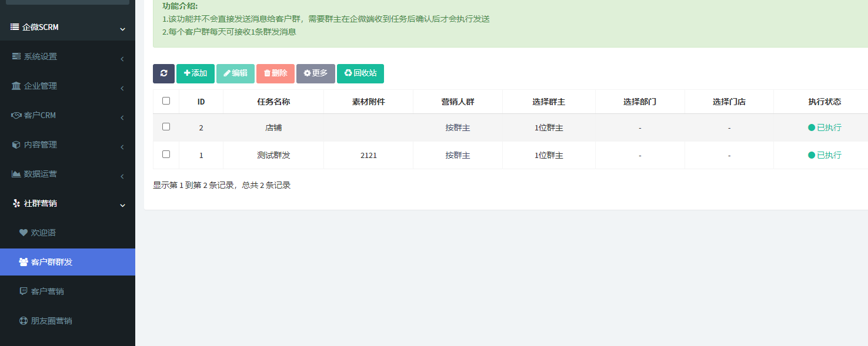Check the row checkbox for 测试群发 task

[x=166, y=154]
